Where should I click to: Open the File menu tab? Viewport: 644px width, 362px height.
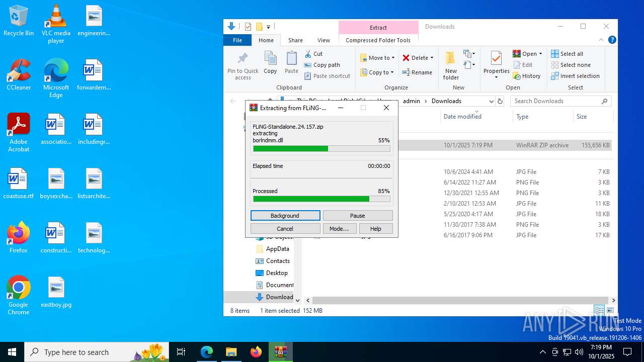point(237,40)
